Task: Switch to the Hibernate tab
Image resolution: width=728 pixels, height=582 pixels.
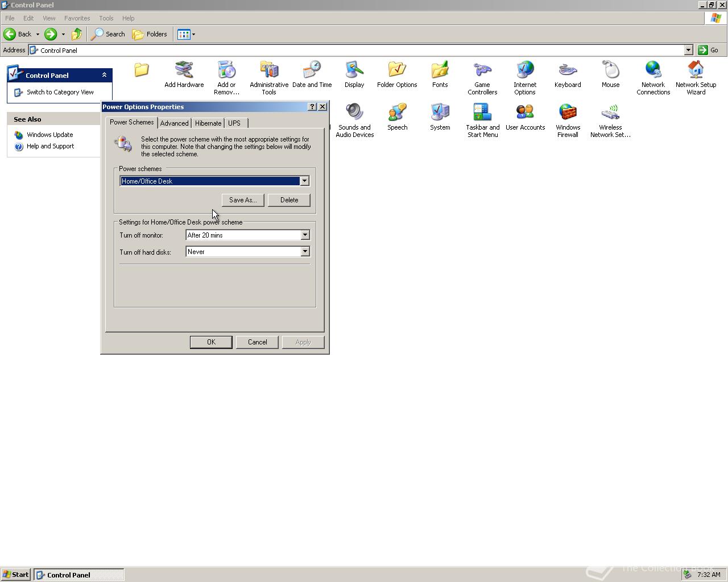Action: [208, 123]
